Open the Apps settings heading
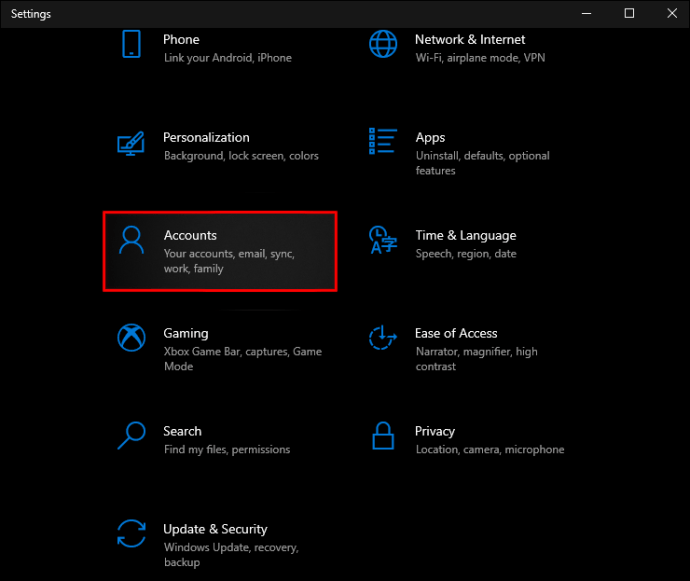The width and height of the screenshot is (690, 581). tap(430, 138)
